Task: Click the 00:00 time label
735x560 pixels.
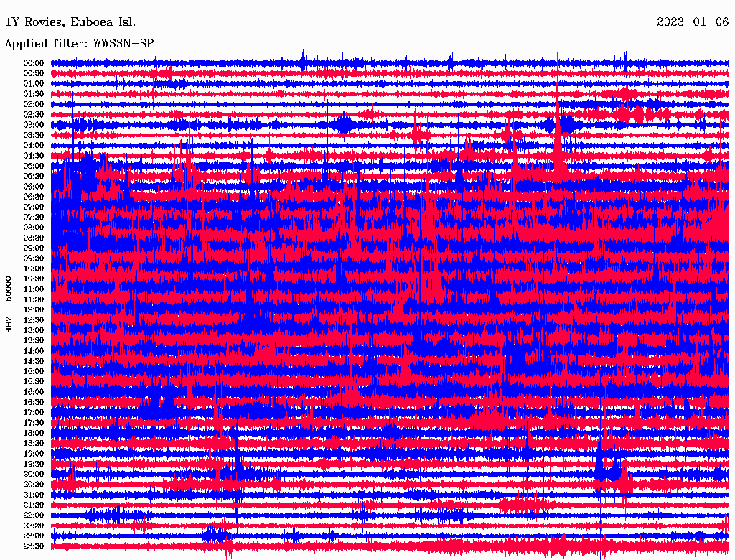Action: pyautogui.click(x=34, y=63)
